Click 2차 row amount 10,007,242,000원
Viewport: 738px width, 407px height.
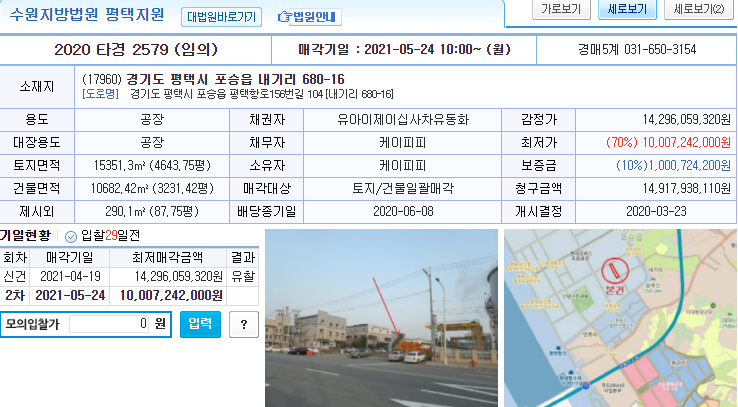point(171,295)
